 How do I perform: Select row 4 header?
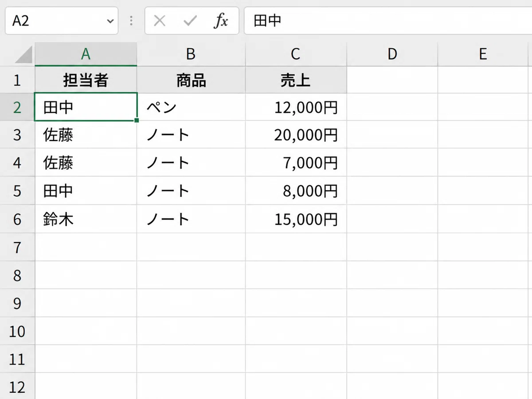[x=17, y=163]
